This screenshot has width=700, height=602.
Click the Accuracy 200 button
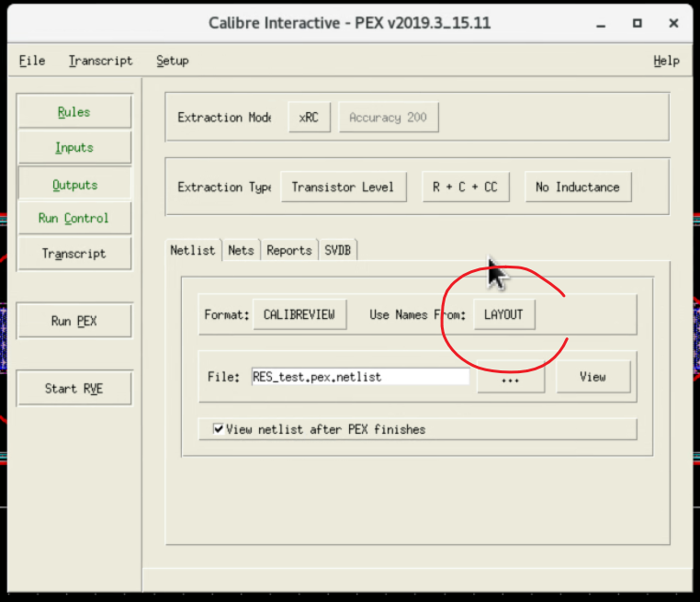click(x=389, y=118)
